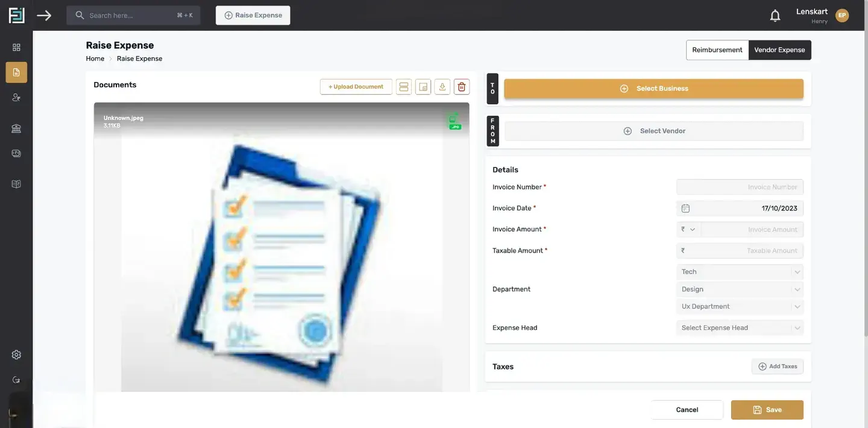Open the Invoice Date calendar icon
The width and height of the screenshot is (868, 428).
(x=685, y=209)
